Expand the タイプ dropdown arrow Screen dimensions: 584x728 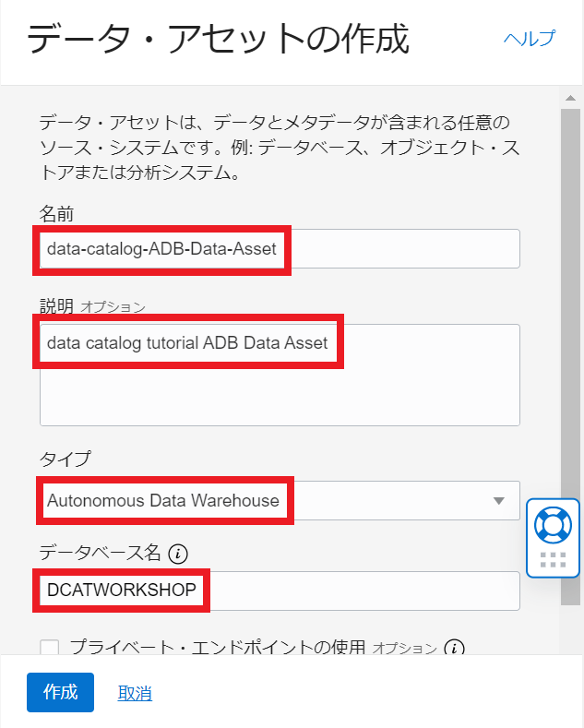(499, 501)
